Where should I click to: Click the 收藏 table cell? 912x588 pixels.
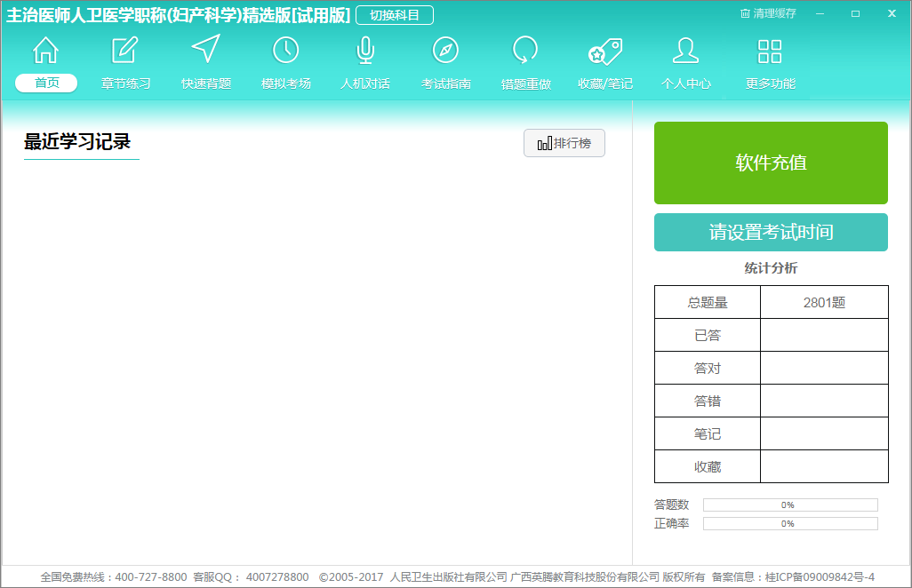click(x=708, y=466)
